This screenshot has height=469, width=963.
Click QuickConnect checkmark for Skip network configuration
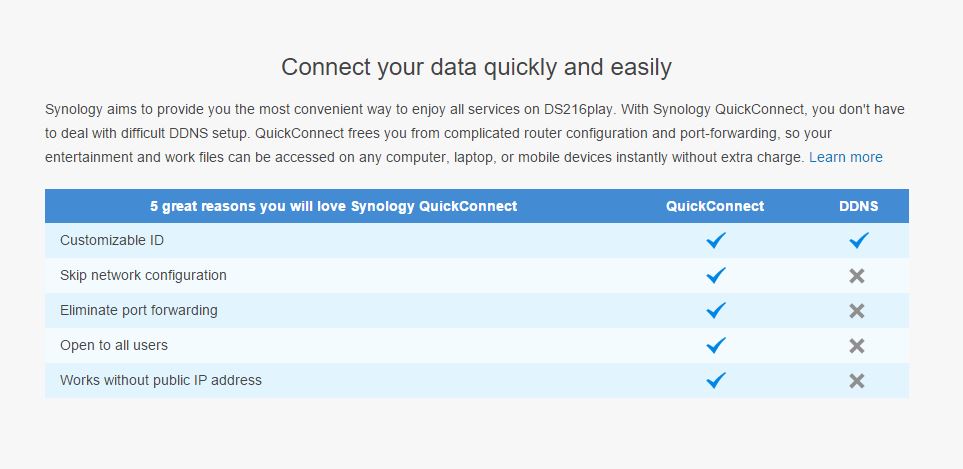[715, 275]
